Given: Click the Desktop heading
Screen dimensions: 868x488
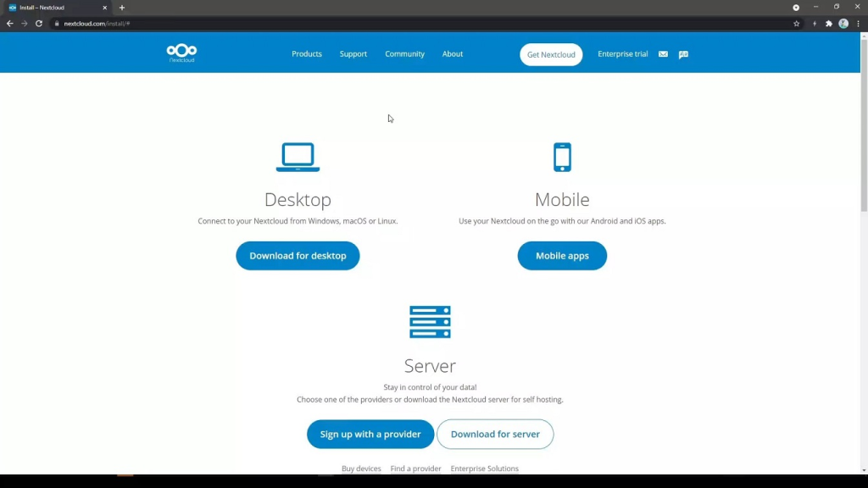Looking at the screenshot, I should pos(298,200).
